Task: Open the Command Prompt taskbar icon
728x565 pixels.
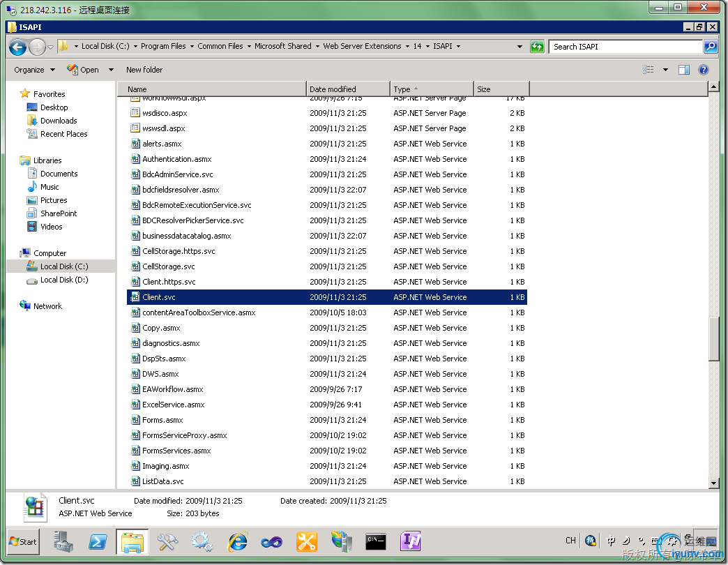Action: coord(376,541)
